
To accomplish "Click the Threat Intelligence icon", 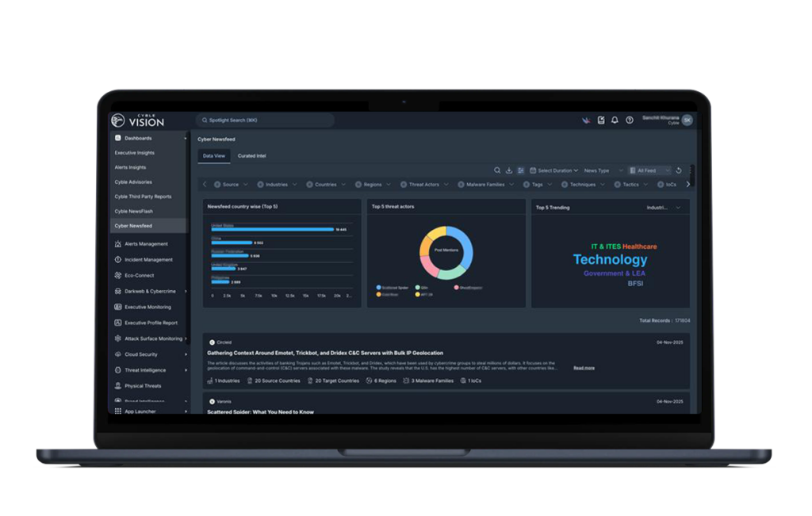I will [x=117, y=370].
